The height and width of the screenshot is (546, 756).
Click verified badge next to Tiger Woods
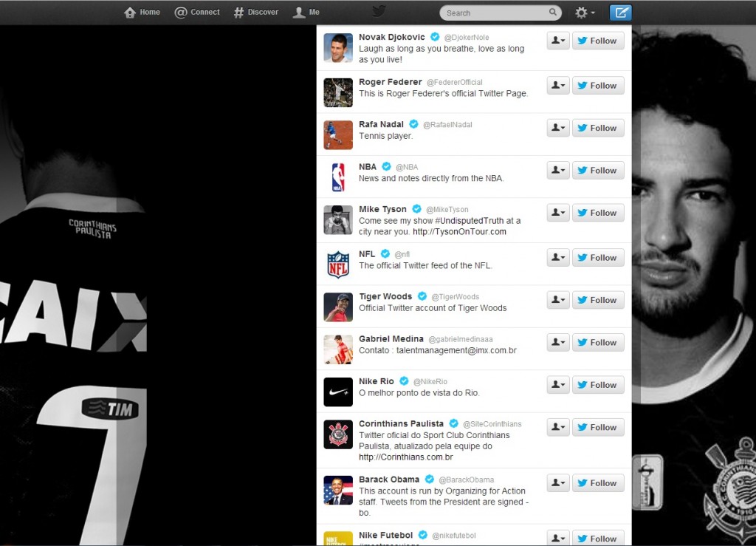click(x=422, y=296)
